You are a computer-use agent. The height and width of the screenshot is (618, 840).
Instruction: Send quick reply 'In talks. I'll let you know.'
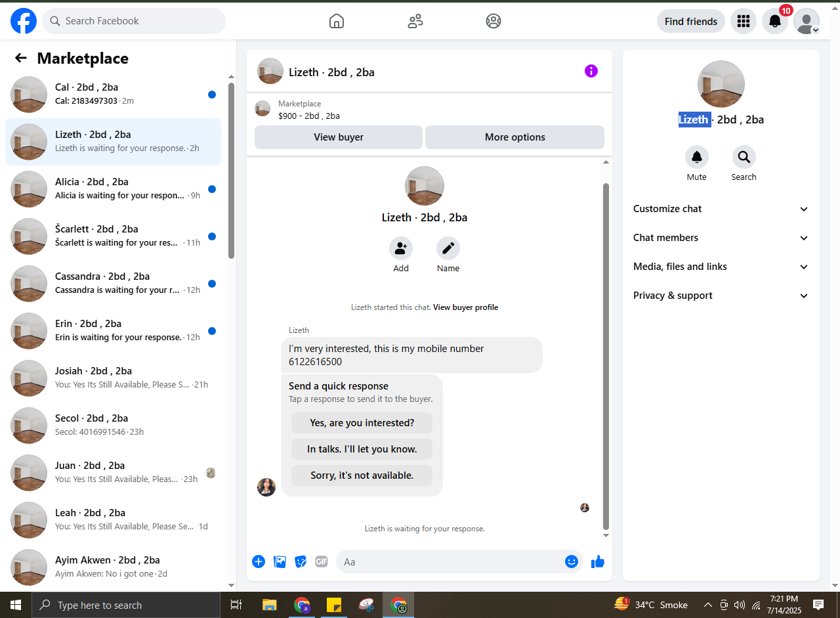(362, 449)
